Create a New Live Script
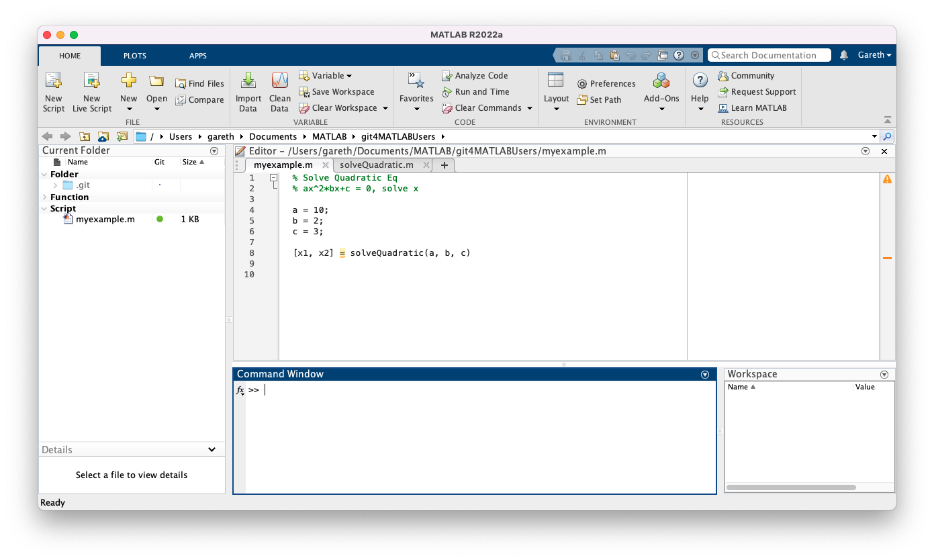The width and height of the screenshot is (934, 560). pyautogui.click(x=92, y=92)
